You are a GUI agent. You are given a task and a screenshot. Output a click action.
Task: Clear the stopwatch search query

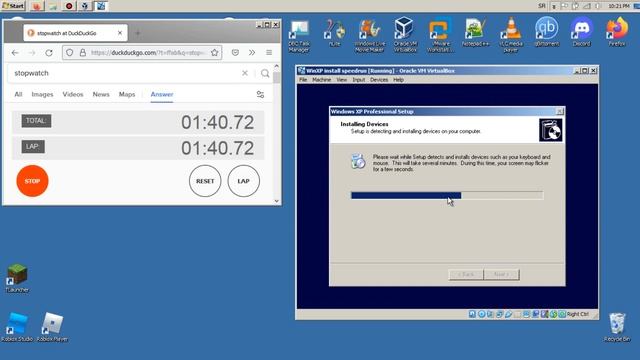[245, 73]
